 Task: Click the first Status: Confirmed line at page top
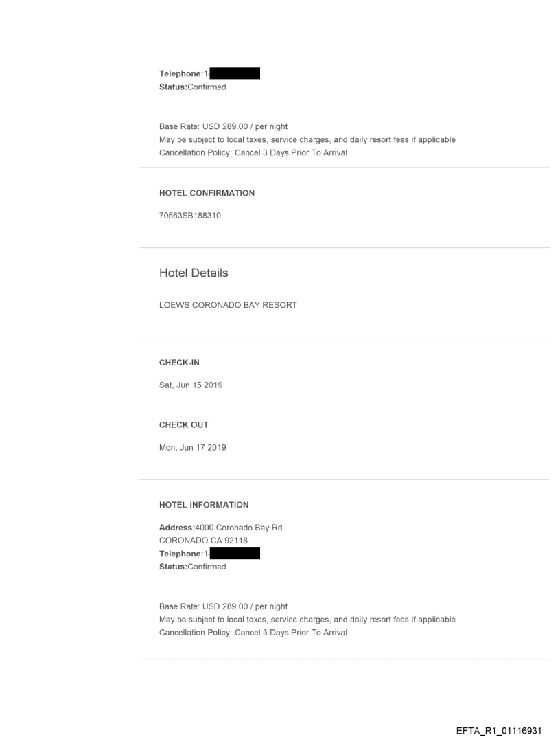click(x=192, y=87)
